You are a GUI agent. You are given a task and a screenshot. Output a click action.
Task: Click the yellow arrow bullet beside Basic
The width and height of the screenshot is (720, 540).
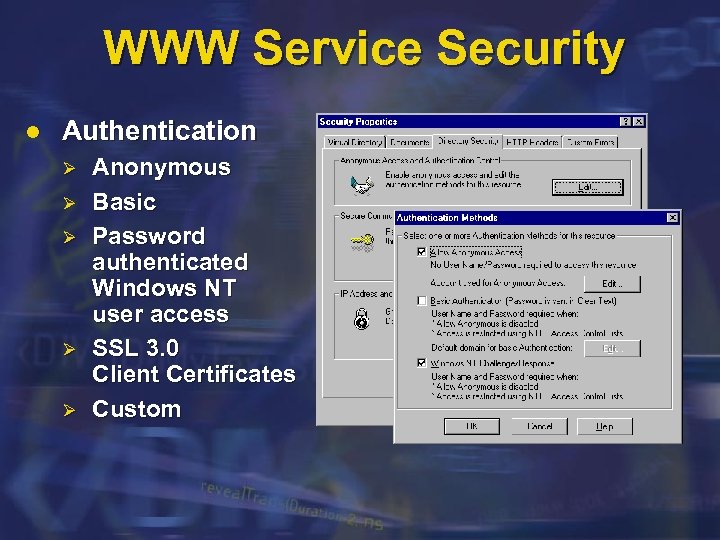69,203
